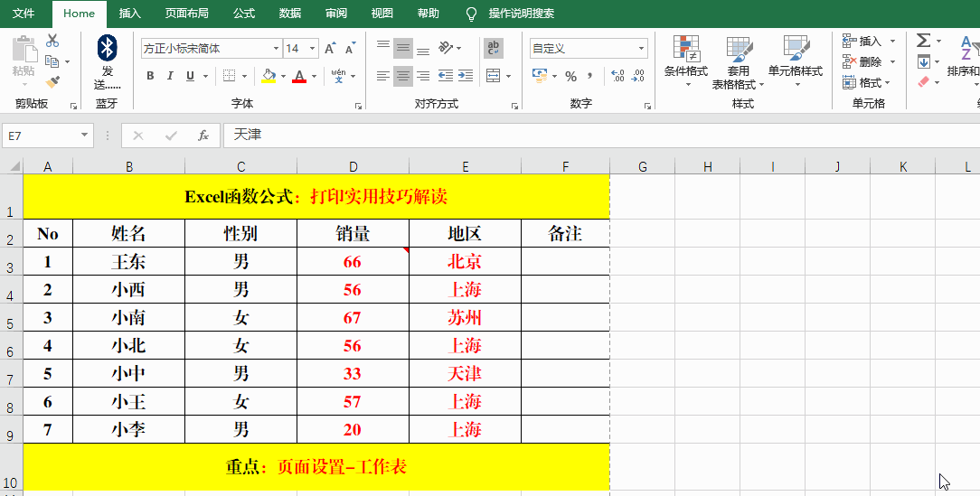This screenshot has width=980, height=496.
Task: Open the 文件 menu
Action: click(x=24, y=14)
